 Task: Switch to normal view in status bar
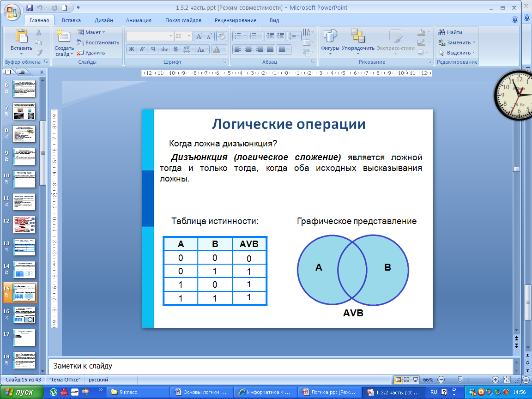[x=398, y=380]
